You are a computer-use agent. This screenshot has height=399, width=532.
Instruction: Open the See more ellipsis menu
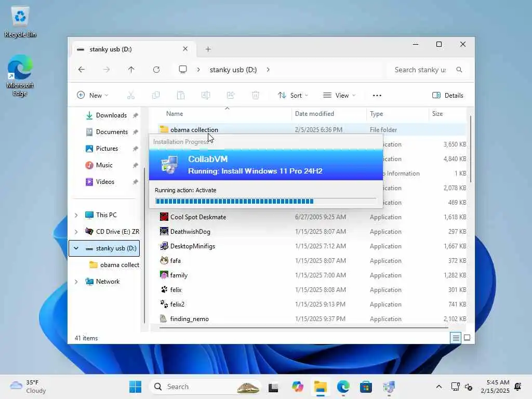[377, 96]
